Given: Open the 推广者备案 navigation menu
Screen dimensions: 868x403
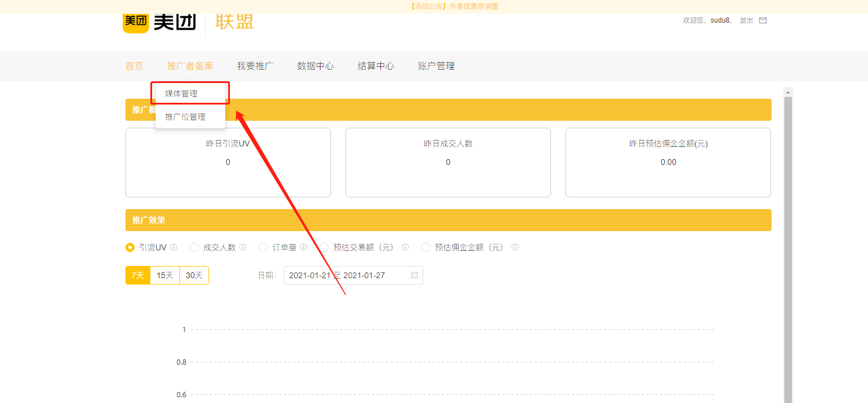Looking at the screenshot, I should coord(190,66).
